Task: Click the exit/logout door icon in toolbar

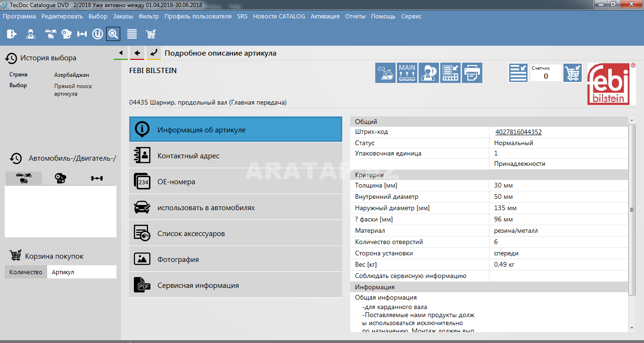Action: (12, 34)
